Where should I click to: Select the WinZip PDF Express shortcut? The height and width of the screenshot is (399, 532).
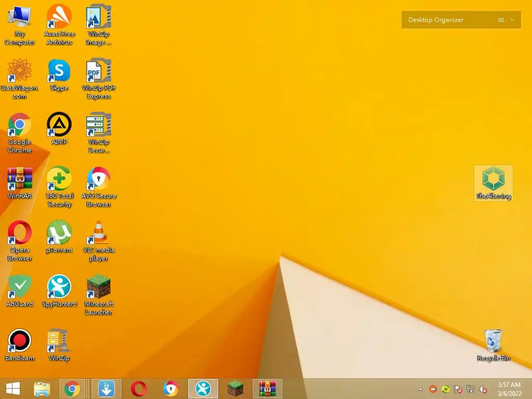(98, 79)
